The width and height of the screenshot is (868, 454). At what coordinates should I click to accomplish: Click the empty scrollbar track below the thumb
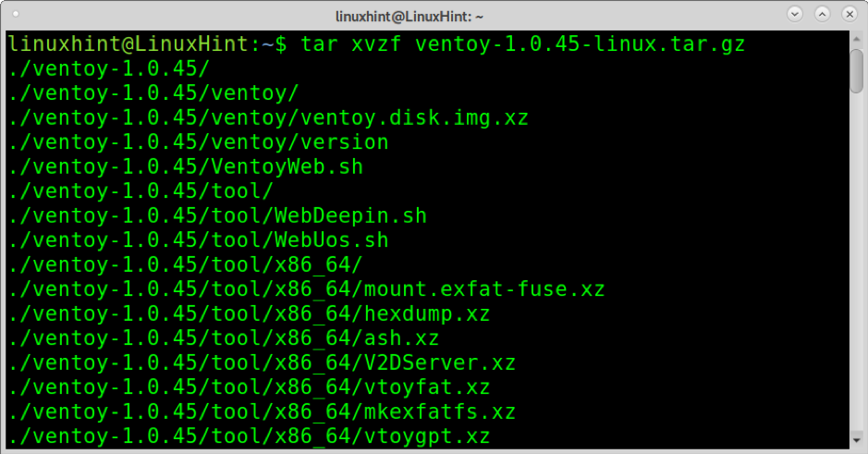(857, 263)
